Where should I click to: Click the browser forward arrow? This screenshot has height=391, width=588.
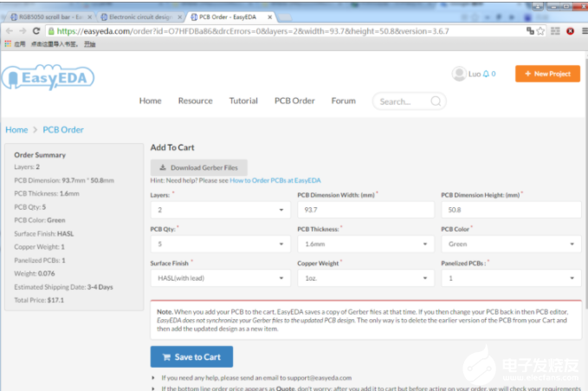click(23, 31)
